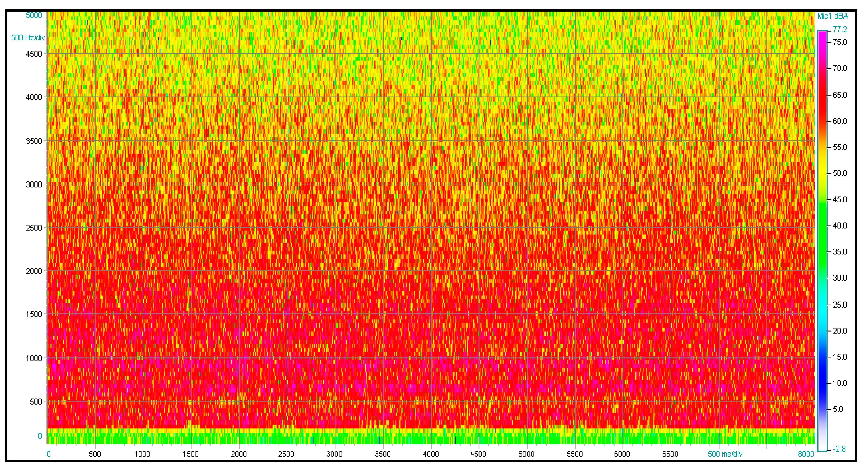The width and height of the screenshot is (868, 472).
Task: Click the 1000 Hz frequency axis label
Action: (34, 358)
